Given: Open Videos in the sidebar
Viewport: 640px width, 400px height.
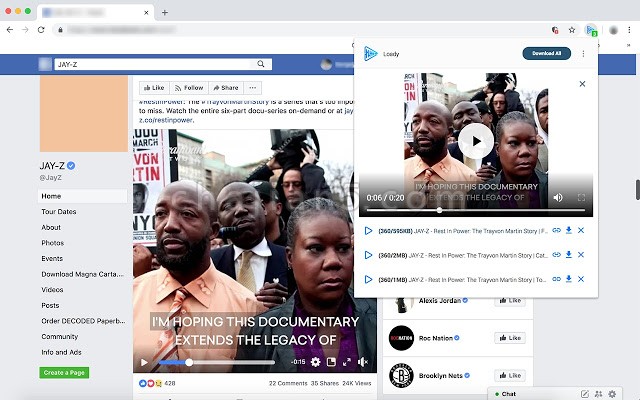Looking at the screenshot, I should tap(52, 290).
